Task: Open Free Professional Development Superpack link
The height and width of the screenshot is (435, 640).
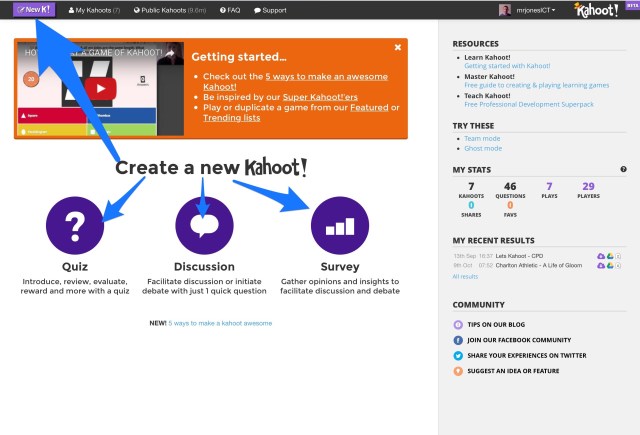Action: [x=529, y=104]
